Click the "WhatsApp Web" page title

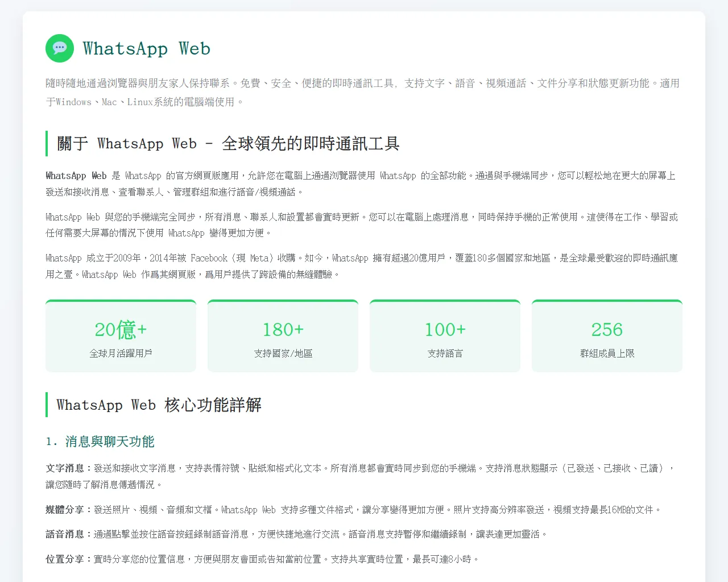pos(147,48)
